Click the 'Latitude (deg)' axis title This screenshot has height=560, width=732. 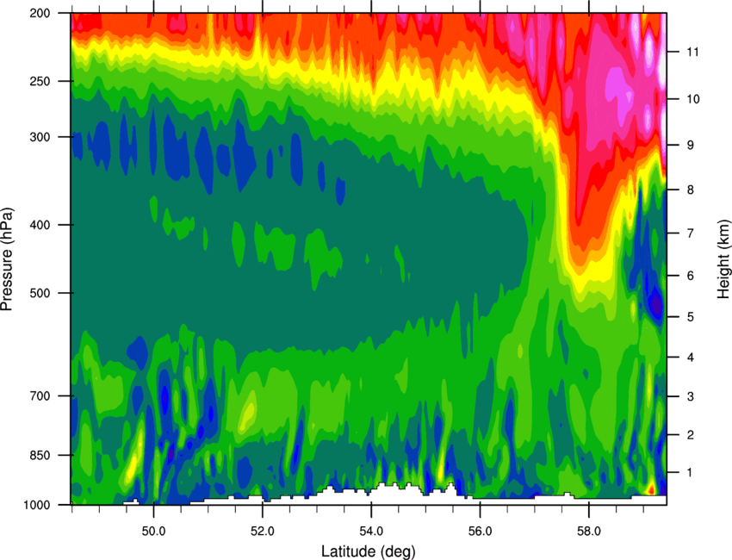coord(369,551)
